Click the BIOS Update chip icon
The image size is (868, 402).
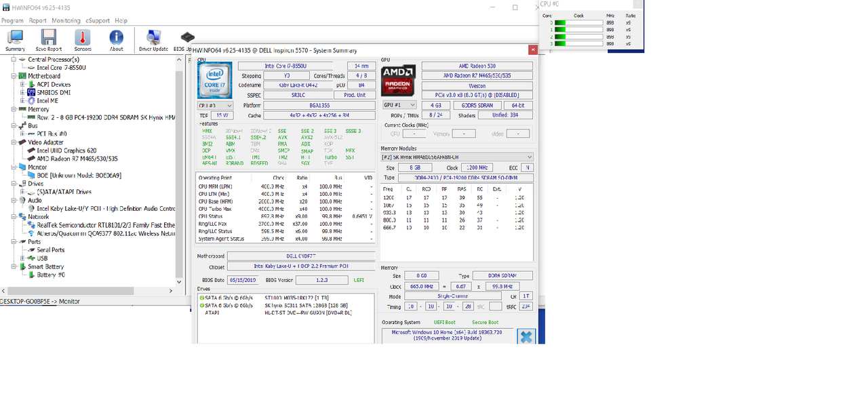coord(186,40)
